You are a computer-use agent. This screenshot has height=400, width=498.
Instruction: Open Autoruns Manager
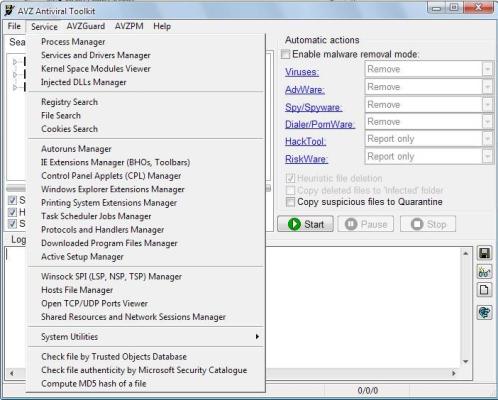[x=146, y=149]
